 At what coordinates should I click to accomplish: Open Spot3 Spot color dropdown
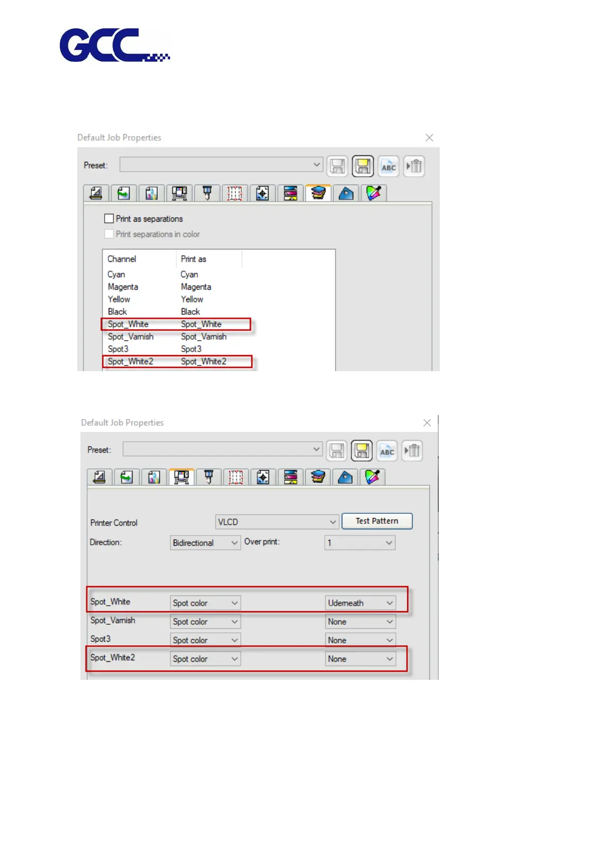tap(205, 640)
